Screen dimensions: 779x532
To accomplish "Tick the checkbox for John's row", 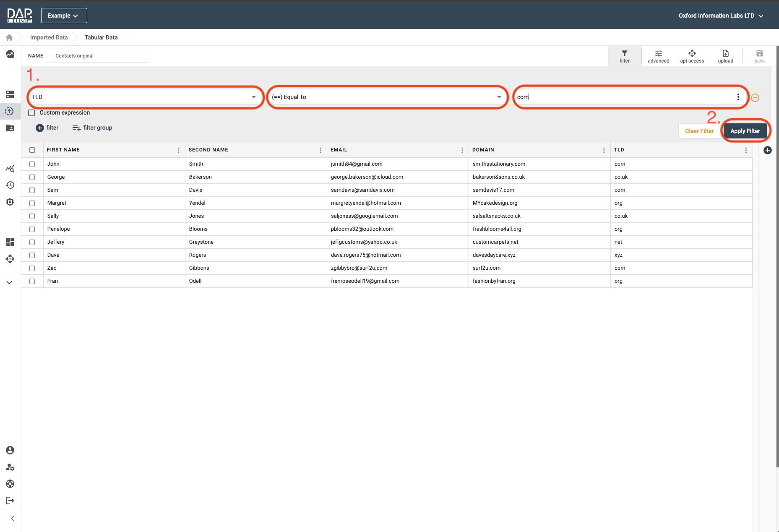I will pos(32,164).
